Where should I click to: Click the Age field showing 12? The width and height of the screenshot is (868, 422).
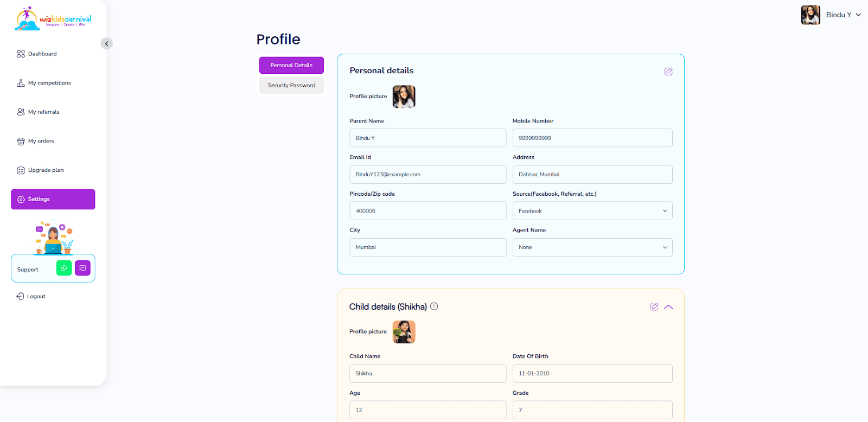(x=428, y=410)
